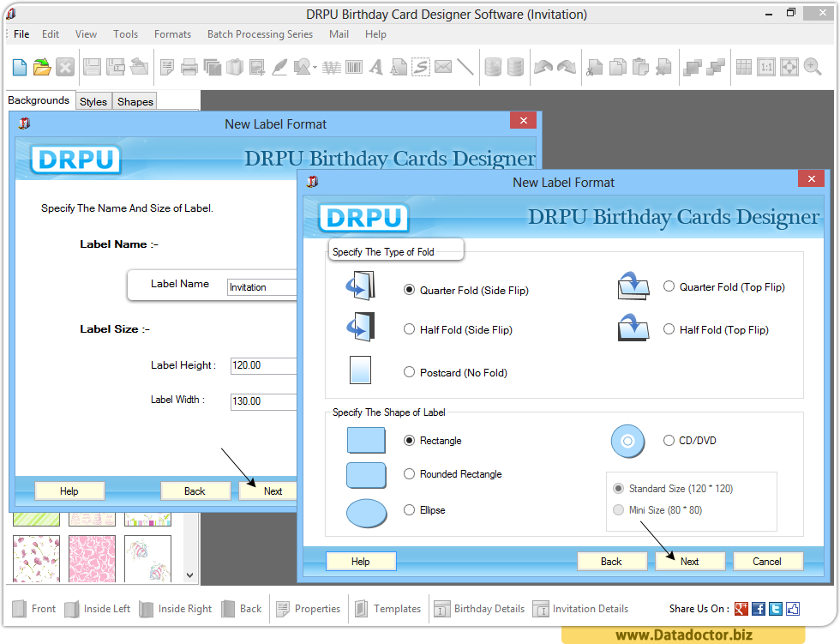
Task: Click the watermark 'W' tool icon
Action: 332,68
